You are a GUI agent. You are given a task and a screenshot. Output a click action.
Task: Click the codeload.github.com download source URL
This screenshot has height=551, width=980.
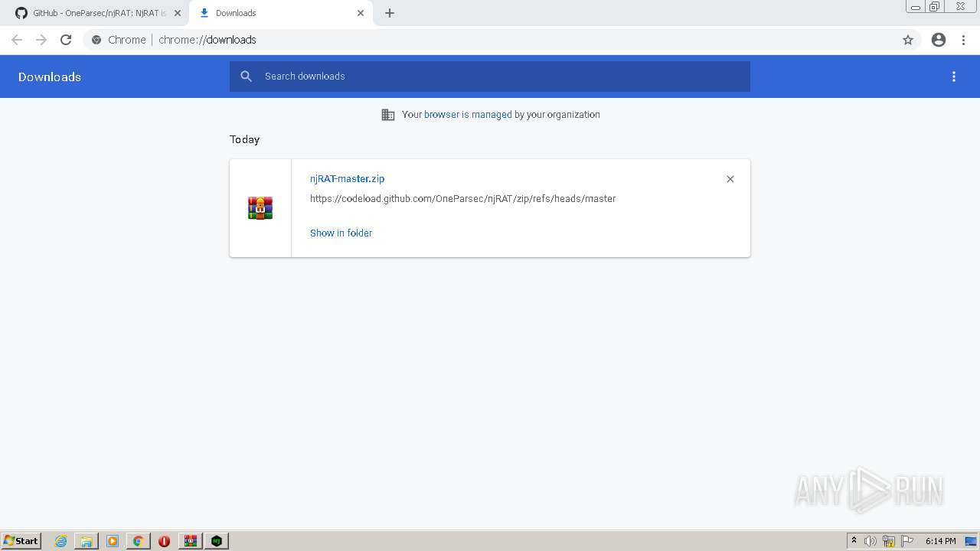[462, 199]
